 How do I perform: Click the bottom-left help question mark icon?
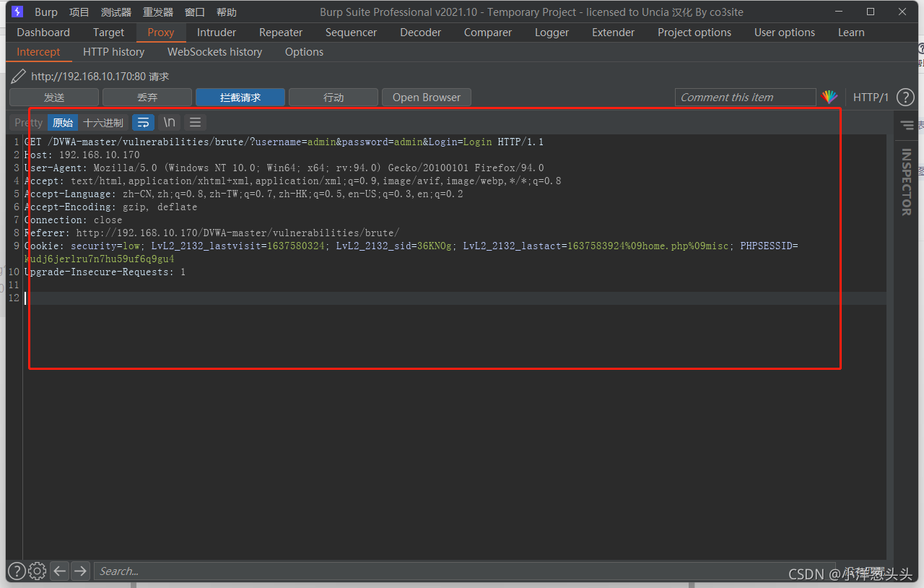17,571
